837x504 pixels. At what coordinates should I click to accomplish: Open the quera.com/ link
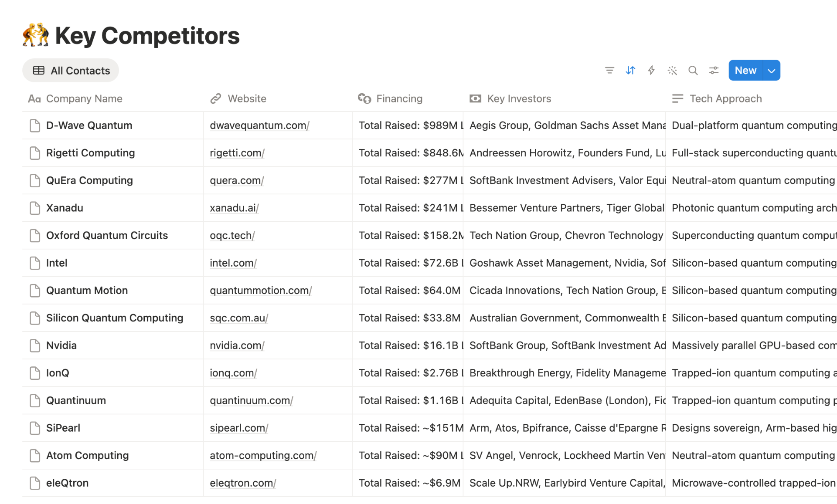[x=237, y=180]
